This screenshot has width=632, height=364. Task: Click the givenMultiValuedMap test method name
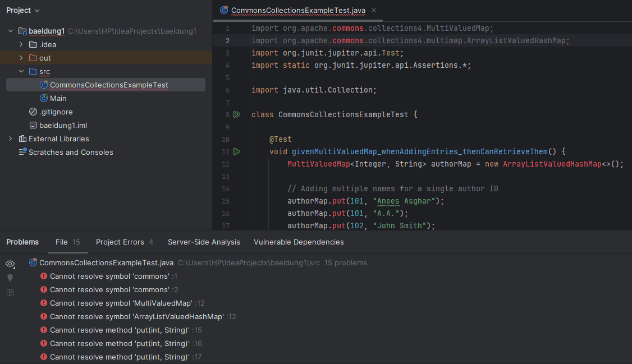420,152
